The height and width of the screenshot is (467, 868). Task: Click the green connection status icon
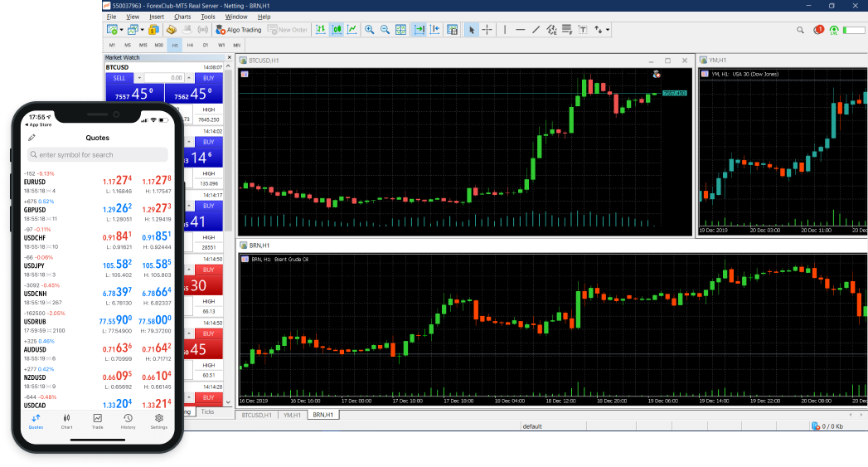click(x=834, y=30)
